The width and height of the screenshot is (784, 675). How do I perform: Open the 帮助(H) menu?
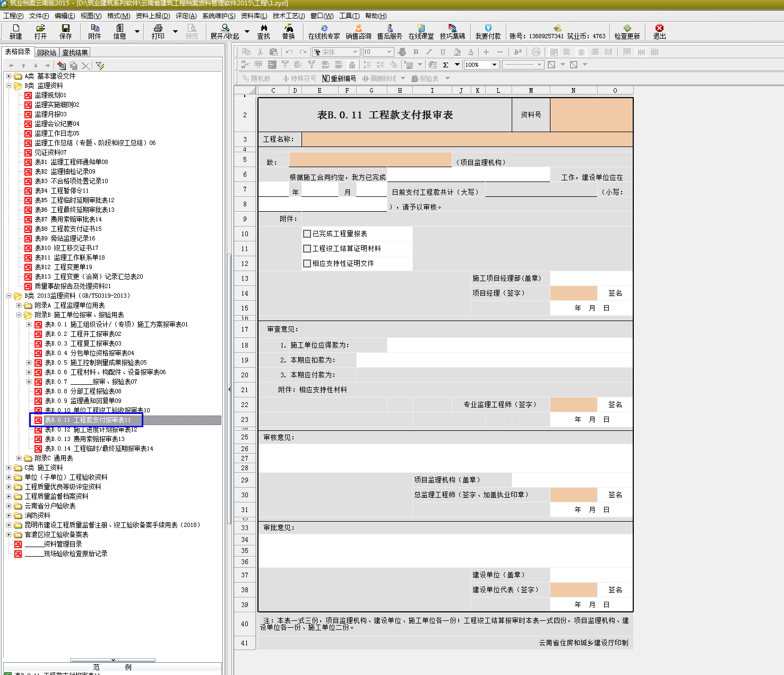[376, 16]
